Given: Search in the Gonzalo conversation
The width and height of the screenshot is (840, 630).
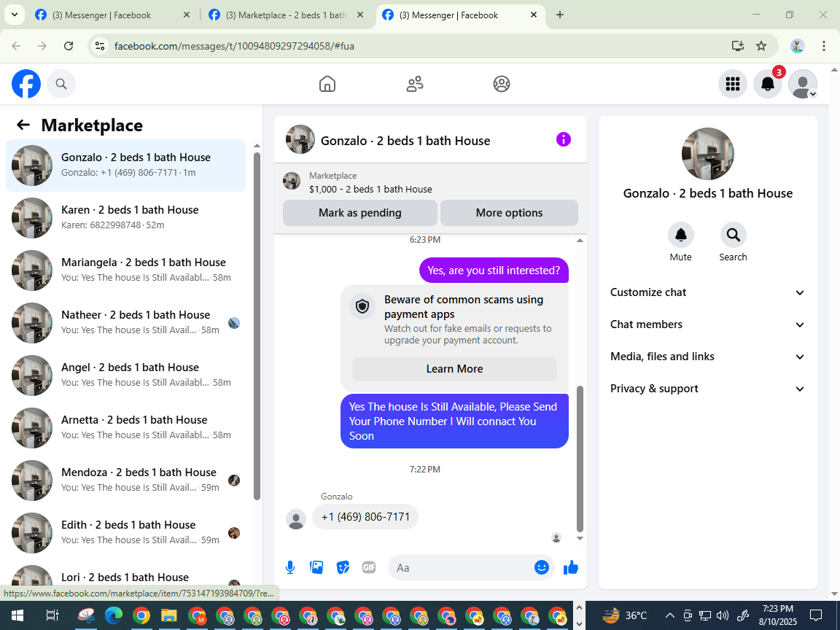Looking at the screenshot, I should point(733,235).
